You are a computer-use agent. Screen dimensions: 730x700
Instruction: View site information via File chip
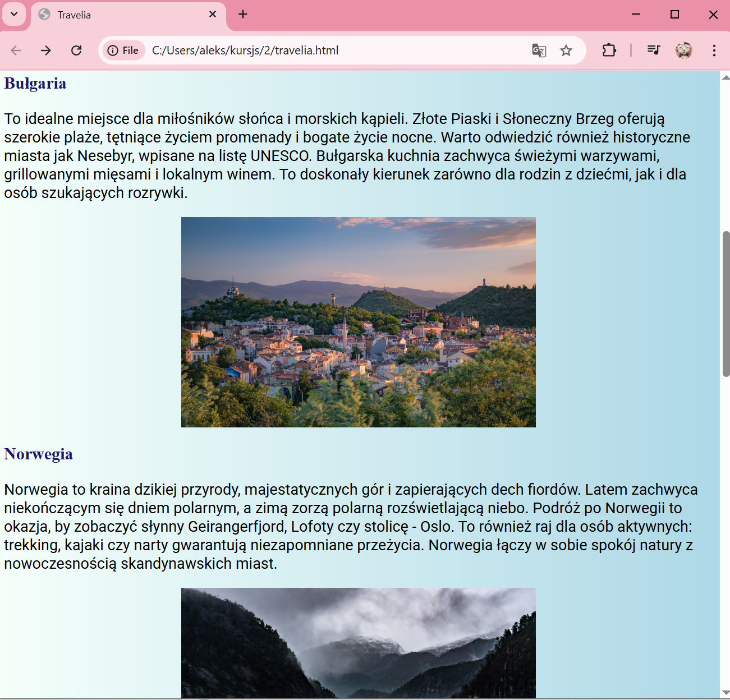click(x=123, y=50)
